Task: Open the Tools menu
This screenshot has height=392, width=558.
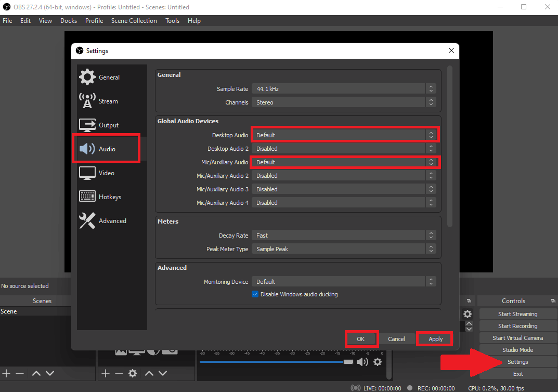Action: point(172,21)
